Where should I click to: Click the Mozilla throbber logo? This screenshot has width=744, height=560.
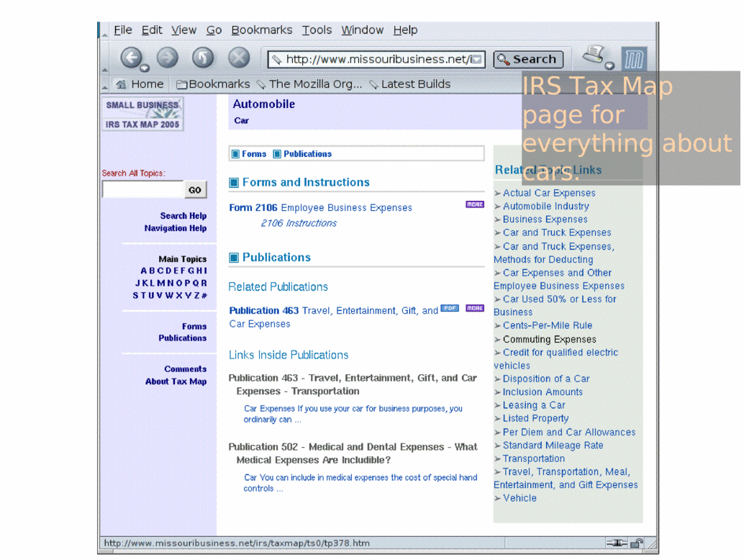[634, 59]
